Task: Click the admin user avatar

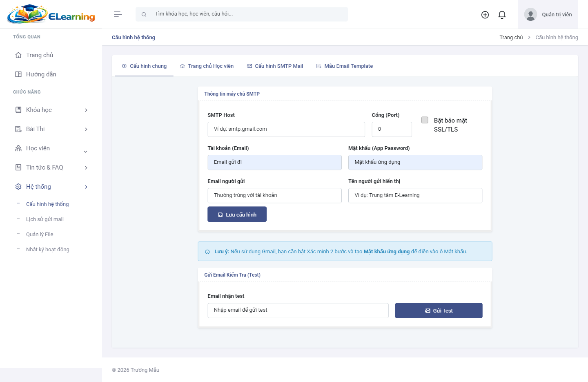Action: (x=530, y=14)
